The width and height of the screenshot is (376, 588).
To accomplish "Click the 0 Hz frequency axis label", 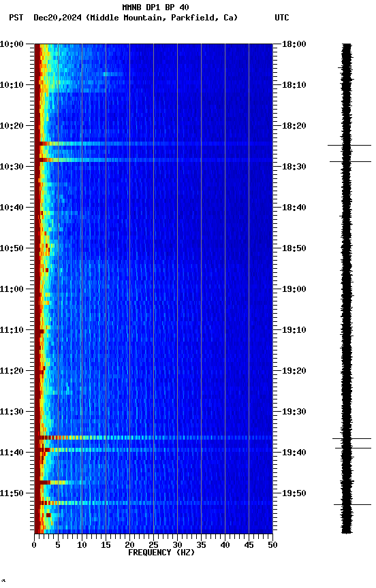I will point(35,546).
